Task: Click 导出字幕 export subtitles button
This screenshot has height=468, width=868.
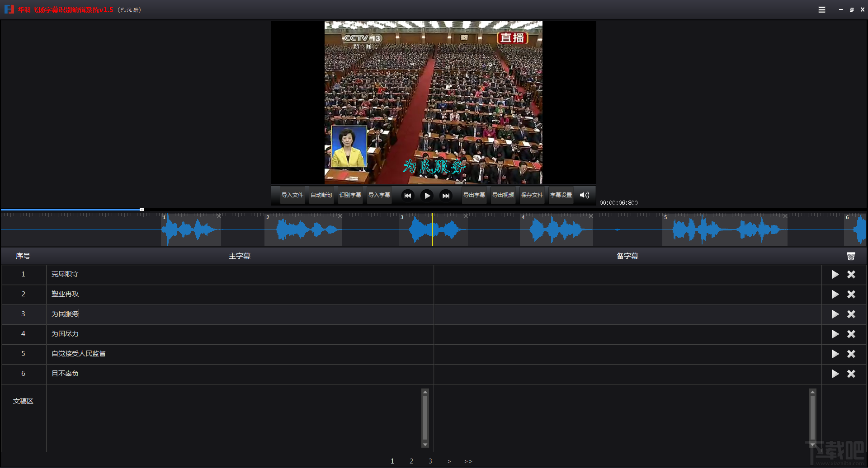Action: pos(474,195)
